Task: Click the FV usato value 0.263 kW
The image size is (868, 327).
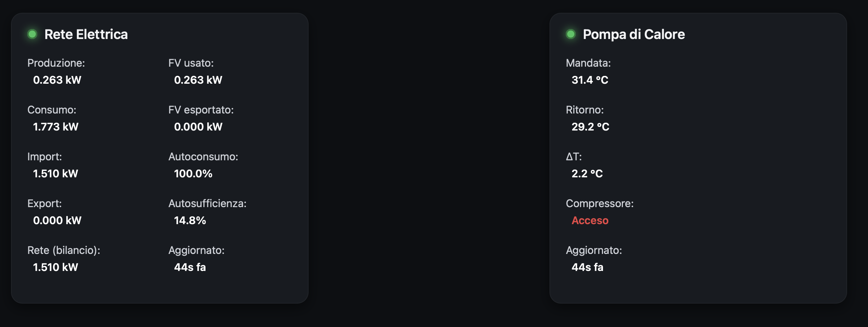Action: [198, 80]
